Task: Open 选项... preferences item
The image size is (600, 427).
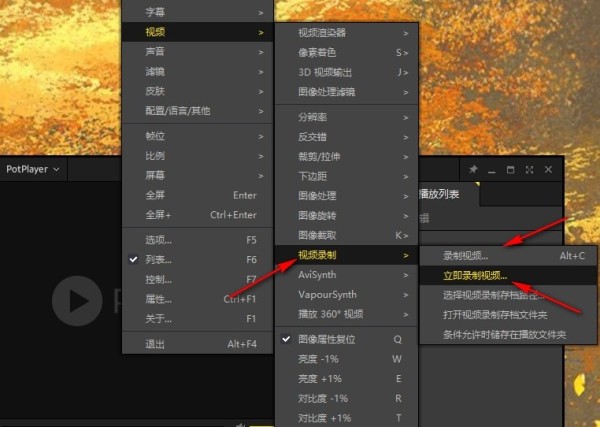Action: [197, 240]
